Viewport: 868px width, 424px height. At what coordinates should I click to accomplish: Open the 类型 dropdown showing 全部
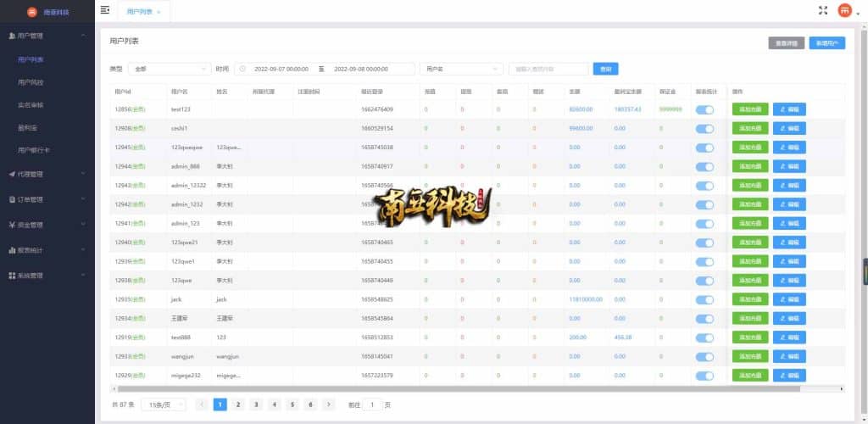click(170, 70)
